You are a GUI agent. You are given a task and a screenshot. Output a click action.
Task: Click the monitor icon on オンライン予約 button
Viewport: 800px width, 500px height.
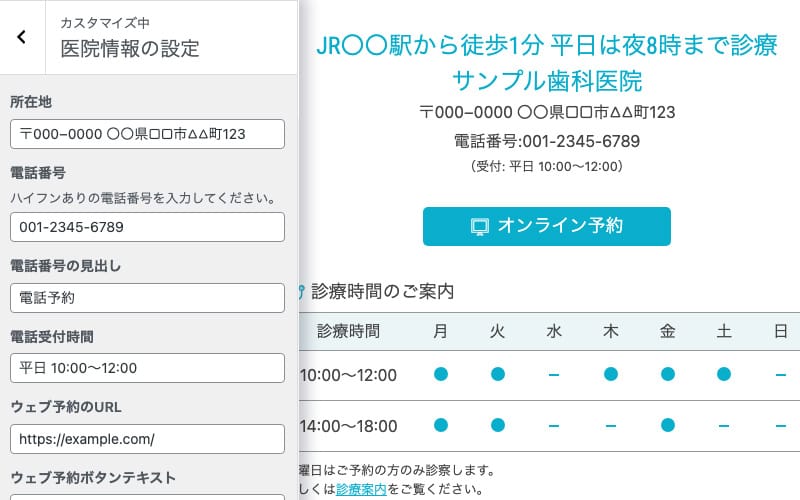480,227
